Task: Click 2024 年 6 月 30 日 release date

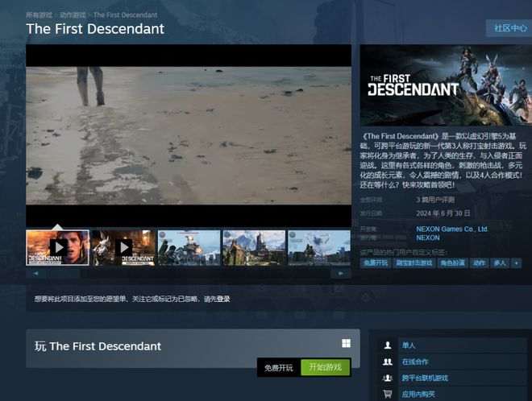Action: 443,213
